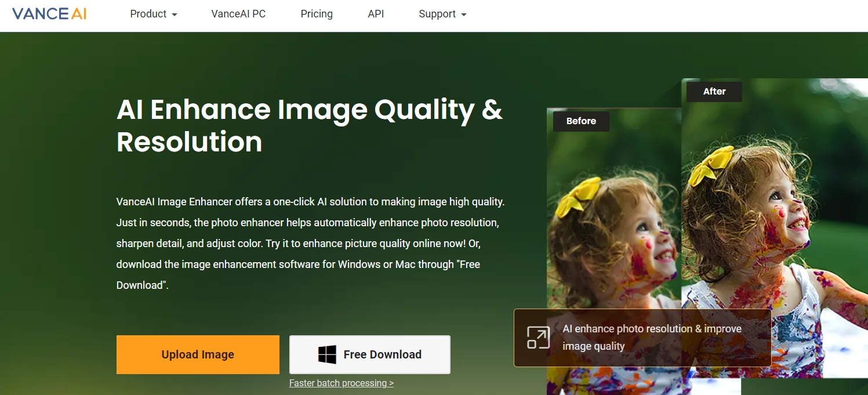The image size is (868, 395).
Task: Click the Windows logo on Free Download button
Action: (327, 354)
